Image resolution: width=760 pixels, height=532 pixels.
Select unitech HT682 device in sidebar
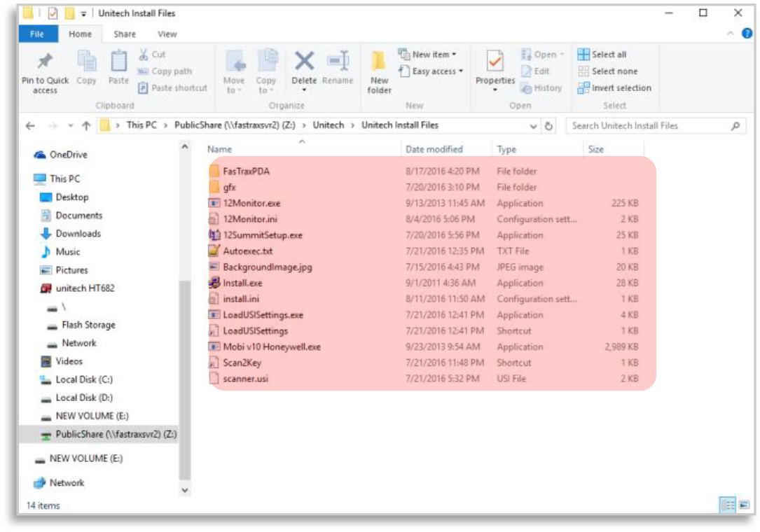coord(77,288)
